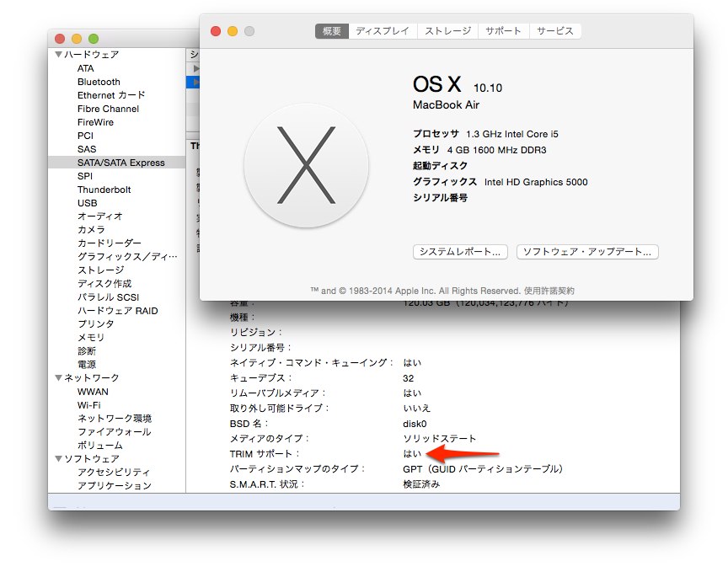
Task: Zoom the System Report window green button
Action: point(94,39)
